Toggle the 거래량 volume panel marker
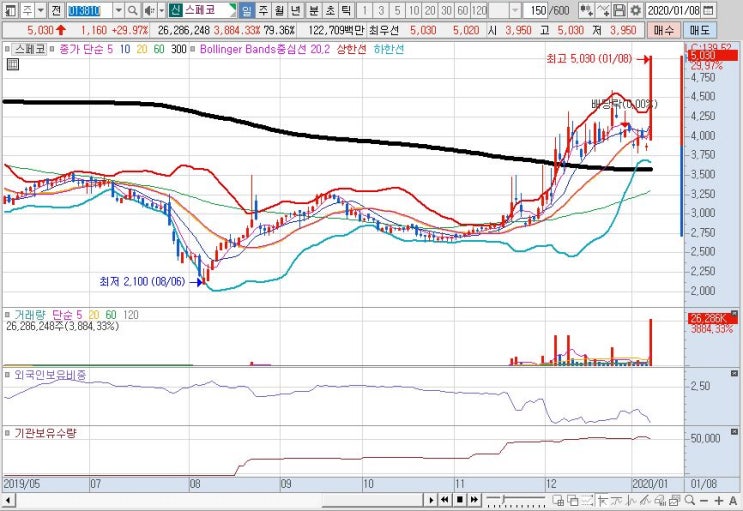743x511 pixels. click(7, 314)
